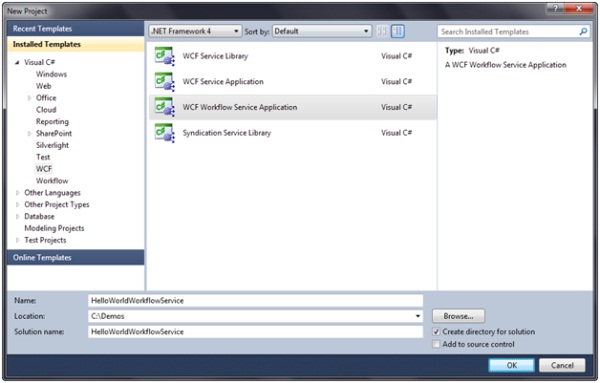The image size is (600, 383).
Task: Select Windows under Visual C#
Action: coord(51,74)
